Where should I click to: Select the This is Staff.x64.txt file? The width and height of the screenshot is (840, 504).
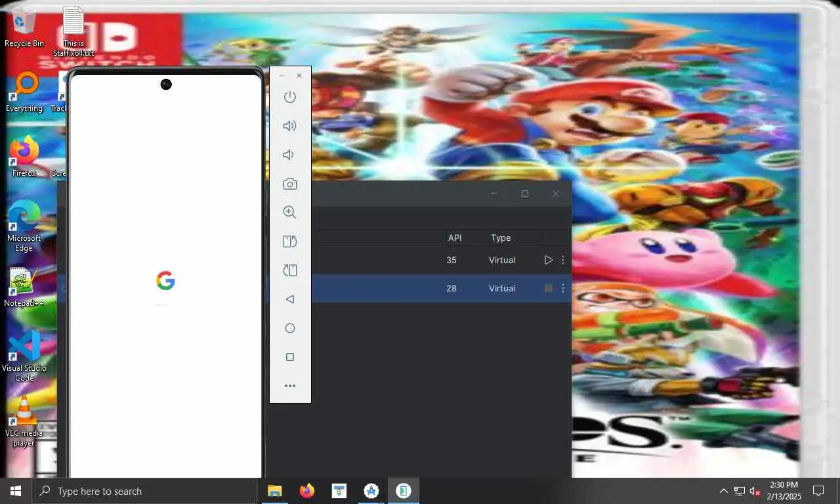point(73,31)
